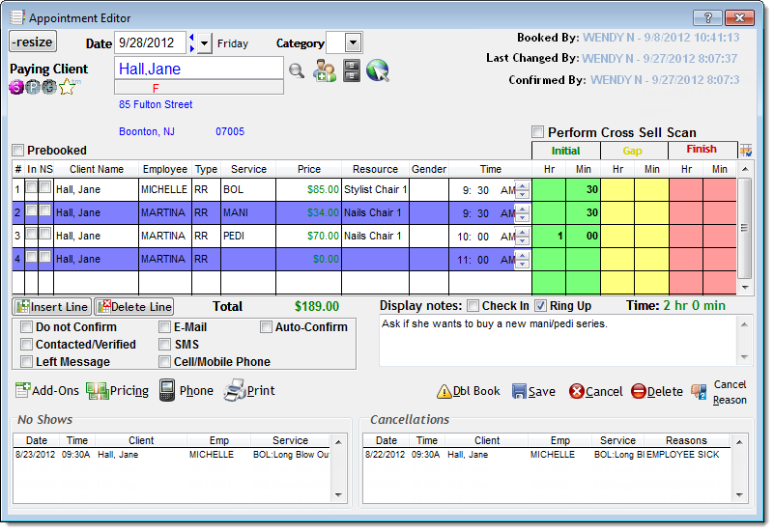
Task: Click pink Finish Hr cell in row 3
Action: tap(686, 237)
